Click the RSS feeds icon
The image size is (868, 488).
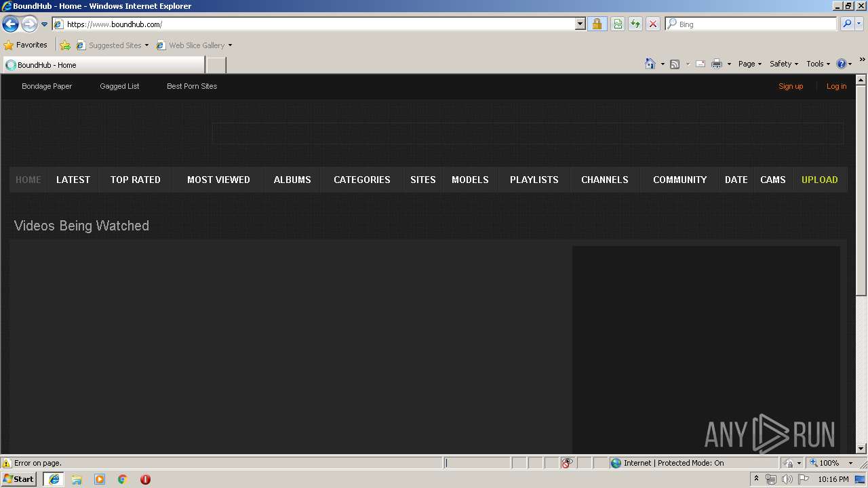675,64
